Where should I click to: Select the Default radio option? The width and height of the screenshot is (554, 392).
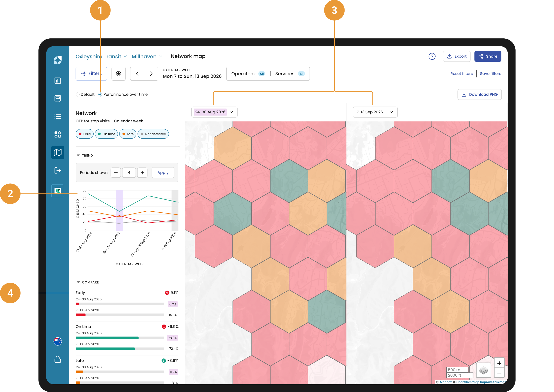[85, 94]
